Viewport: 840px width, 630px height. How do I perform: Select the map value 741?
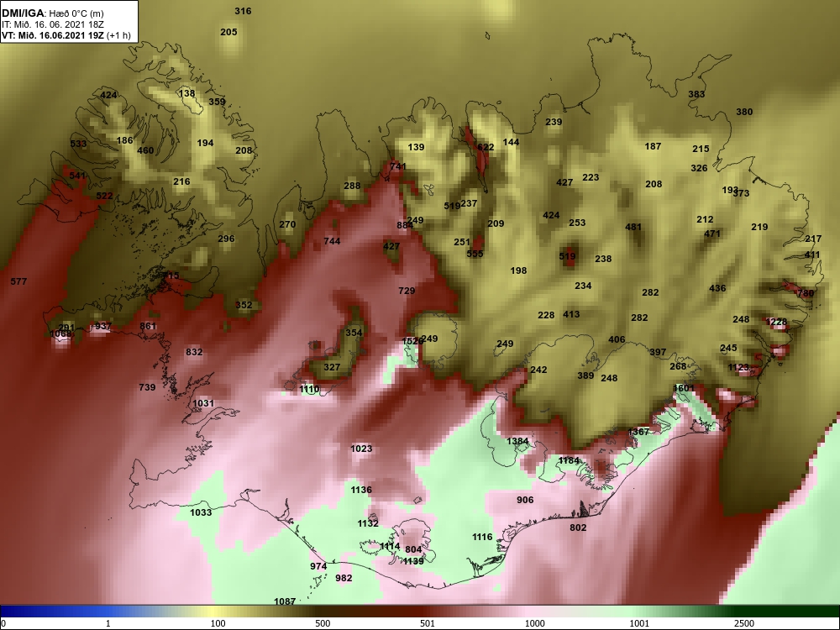(x=398, y=166)
